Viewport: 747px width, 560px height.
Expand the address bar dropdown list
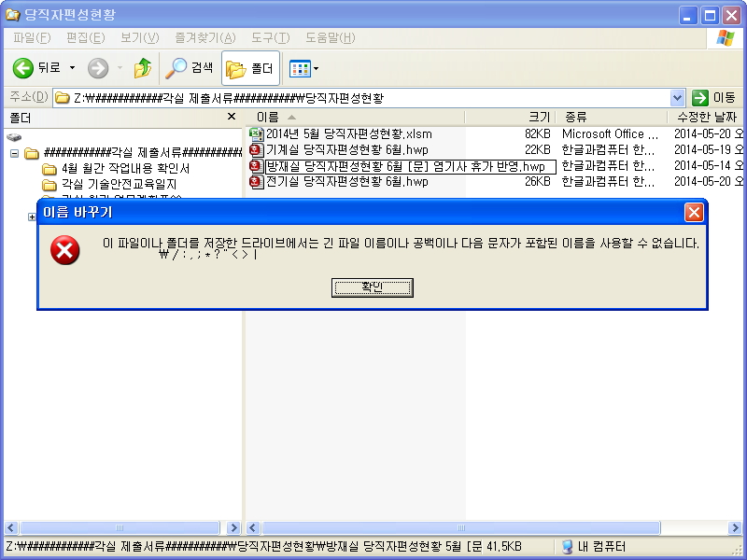pos(678,98)
